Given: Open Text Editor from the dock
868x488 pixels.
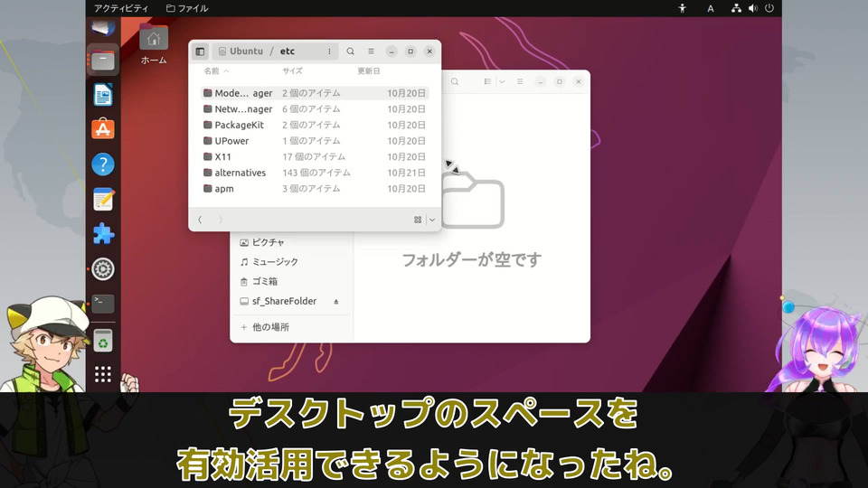Looking at the screenshot, I should tap(103, 199).
